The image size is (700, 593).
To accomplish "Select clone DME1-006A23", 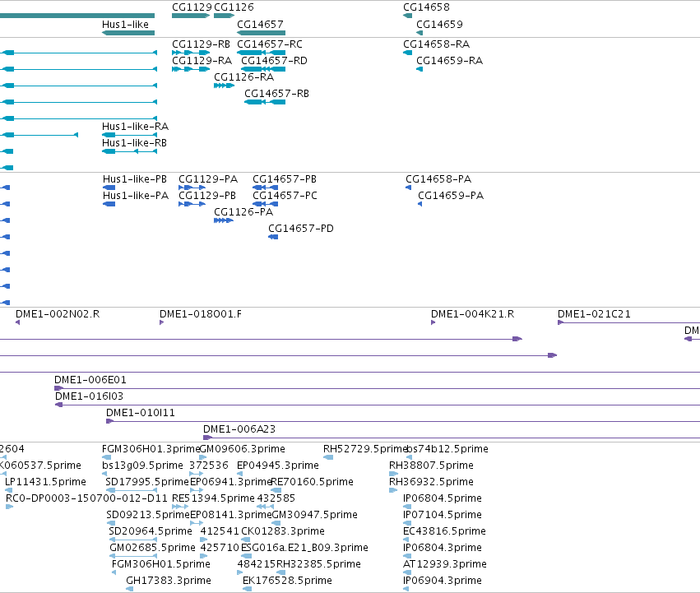I will pos(452,438).
